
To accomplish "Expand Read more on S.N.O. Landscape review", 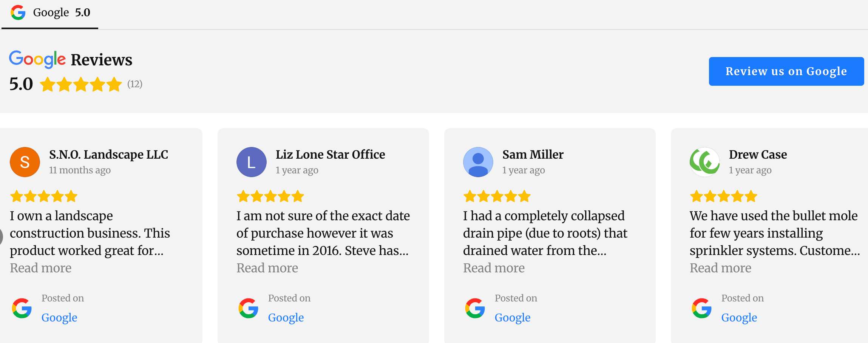I will (x=41, y=268).
